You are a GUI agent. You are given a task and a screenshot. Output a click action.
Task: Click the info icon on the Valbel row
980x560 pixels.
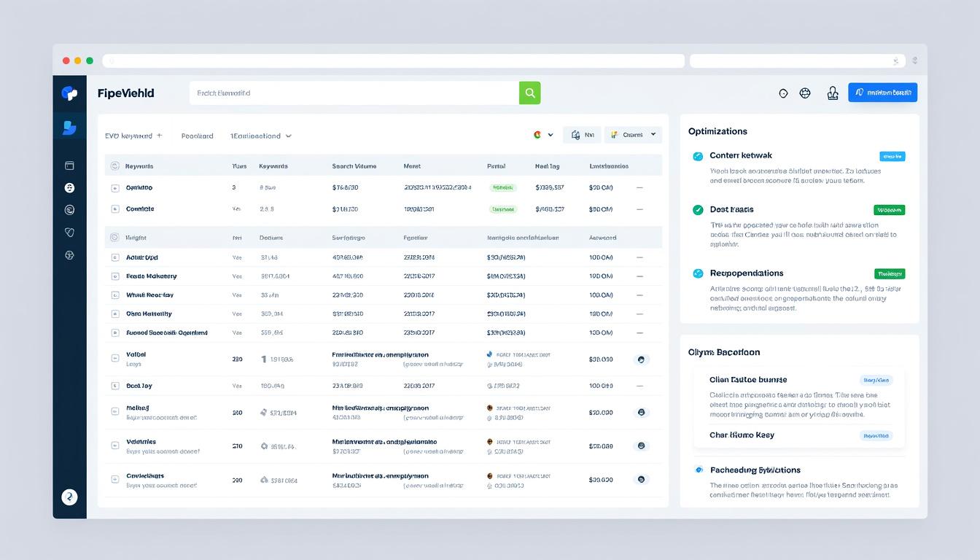coord(642,359)
